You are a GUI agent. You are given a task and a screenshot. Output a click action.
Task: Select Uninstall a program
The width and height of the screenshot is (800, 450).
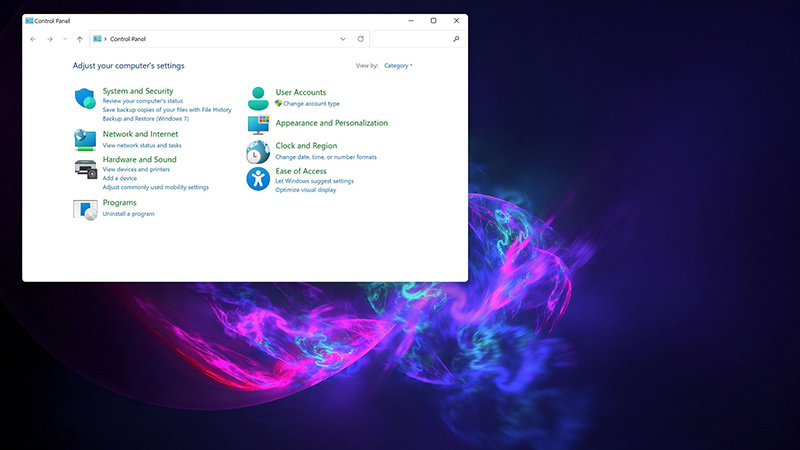(x=128, y=214)
